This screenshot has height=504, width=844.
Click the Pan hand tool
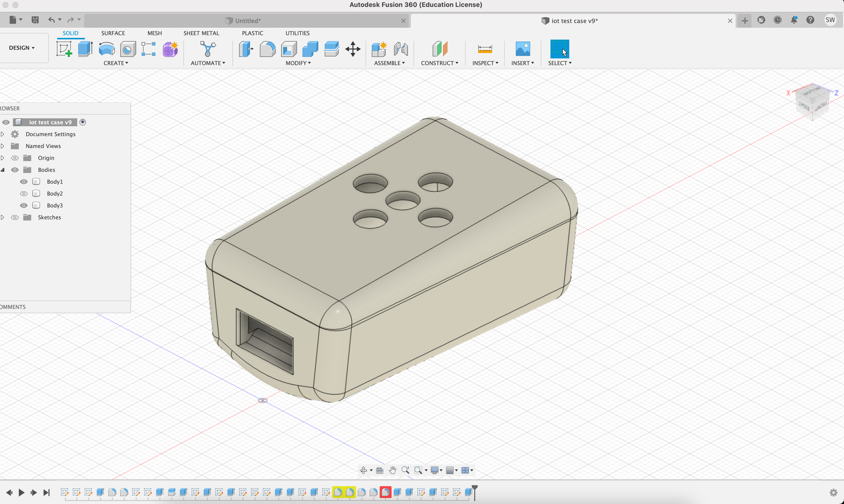(x=393, y=470)
